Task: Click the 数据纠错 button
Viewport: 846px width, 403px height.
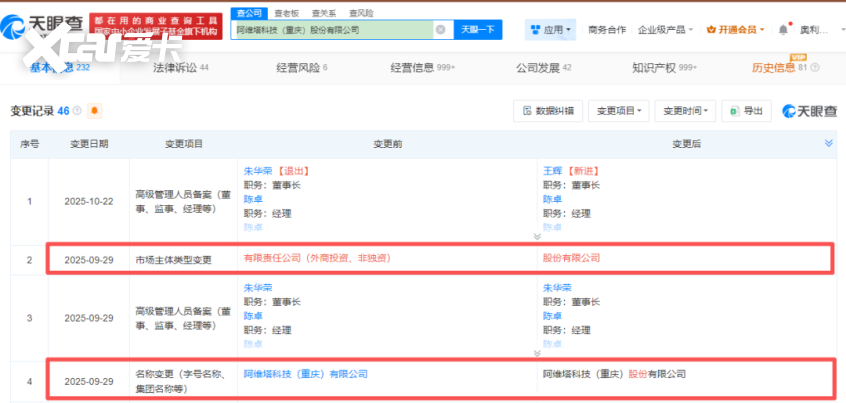Action: click(548, 111)
